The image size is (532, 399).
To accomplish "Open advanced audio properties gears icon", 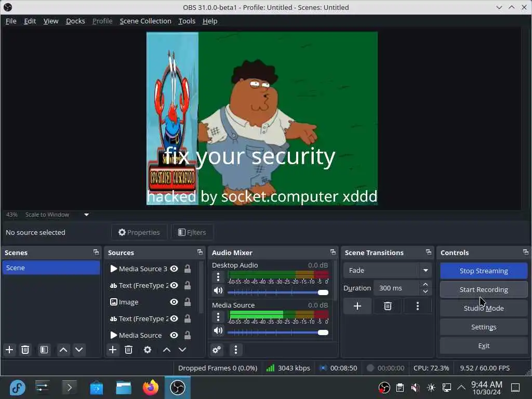I will point(217,350).
